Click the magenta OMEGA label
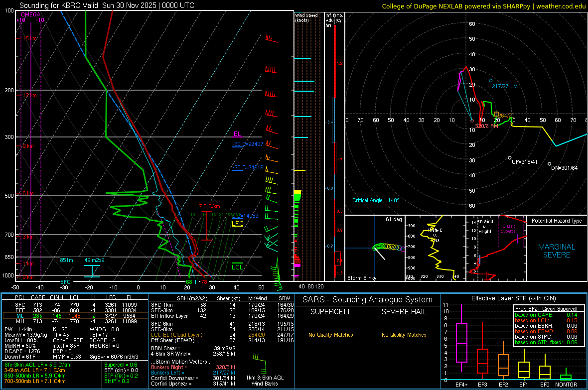The height and width of the screenshot is (390, 588). tap(30, 14)
